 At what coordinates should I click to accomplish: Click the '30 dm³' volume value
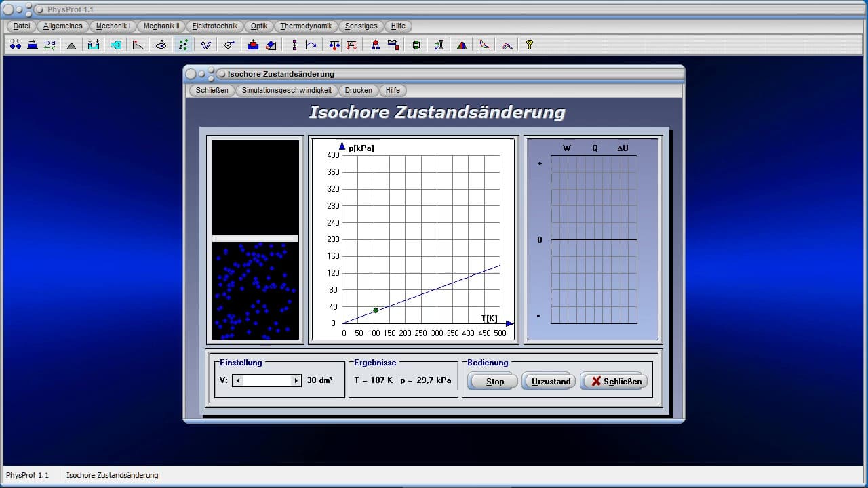tap(319, 381)
